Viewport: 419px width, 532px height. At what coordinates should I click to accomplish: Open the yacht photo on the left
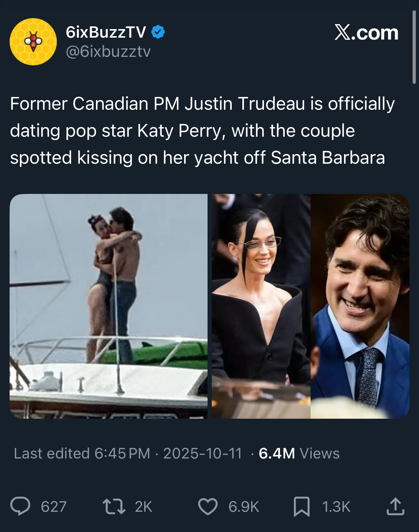tap(108, 306)
